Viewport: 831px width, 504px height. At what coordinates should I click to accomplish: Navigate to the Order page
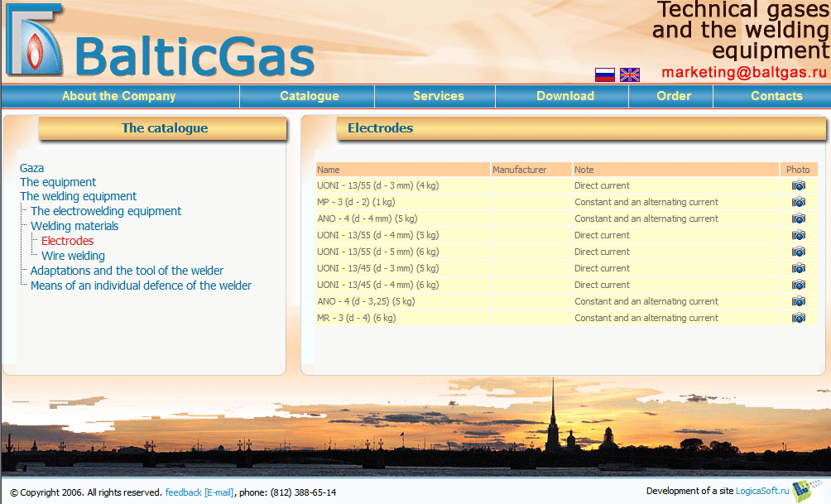point(674,96)
